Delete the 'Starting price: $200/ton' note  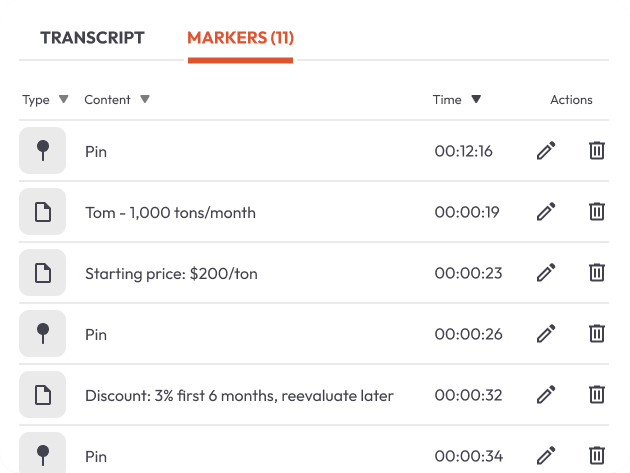(x=597, y=273)
